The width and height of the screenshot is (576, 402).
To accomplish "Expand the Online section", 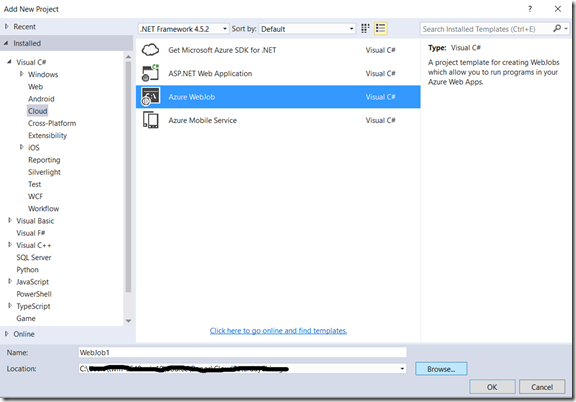I will click(x=7, y=334).
